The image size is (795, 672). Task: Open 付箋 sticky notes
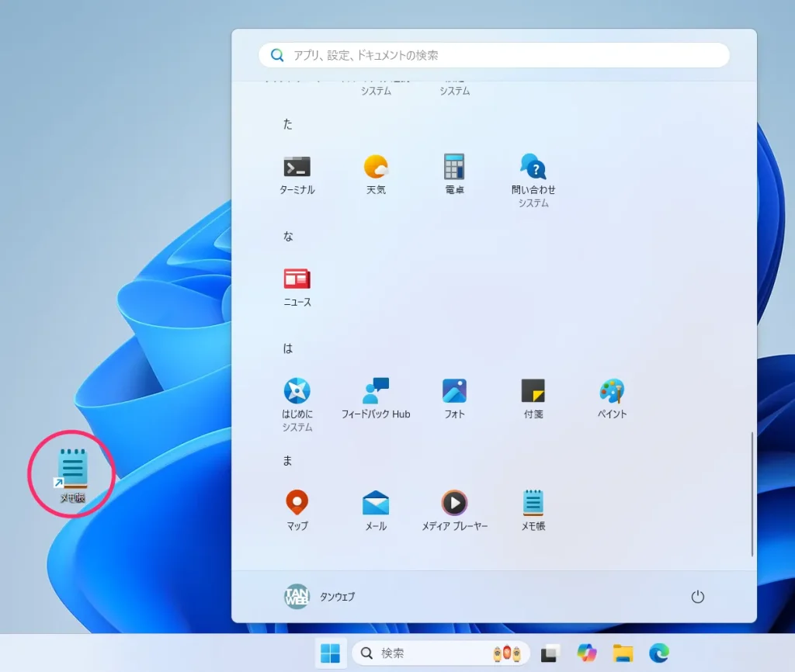(533, 400)
